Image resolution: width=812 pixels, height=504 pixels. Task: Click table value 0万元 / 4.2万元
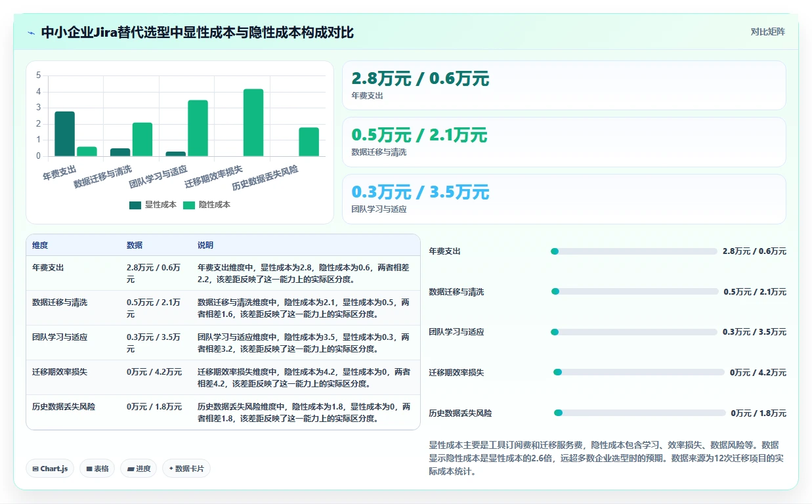(x=154, y=372)
